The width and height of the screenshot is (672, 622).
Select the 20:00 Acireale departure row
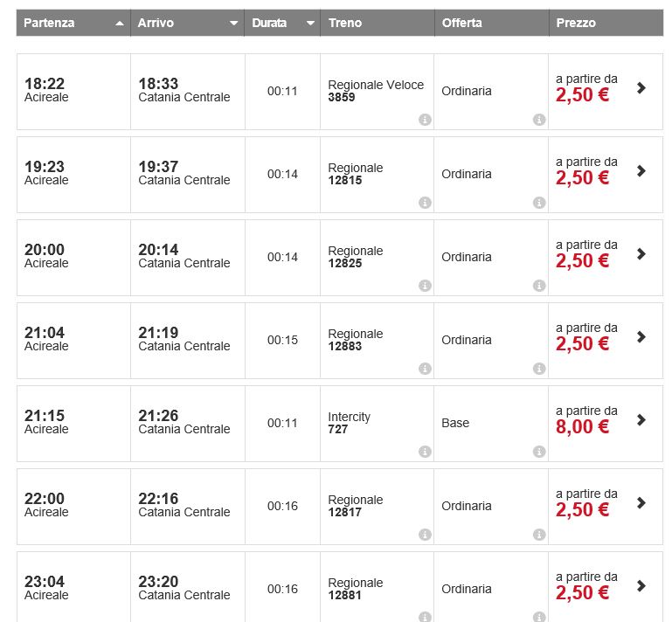click(x=73, y=256)
